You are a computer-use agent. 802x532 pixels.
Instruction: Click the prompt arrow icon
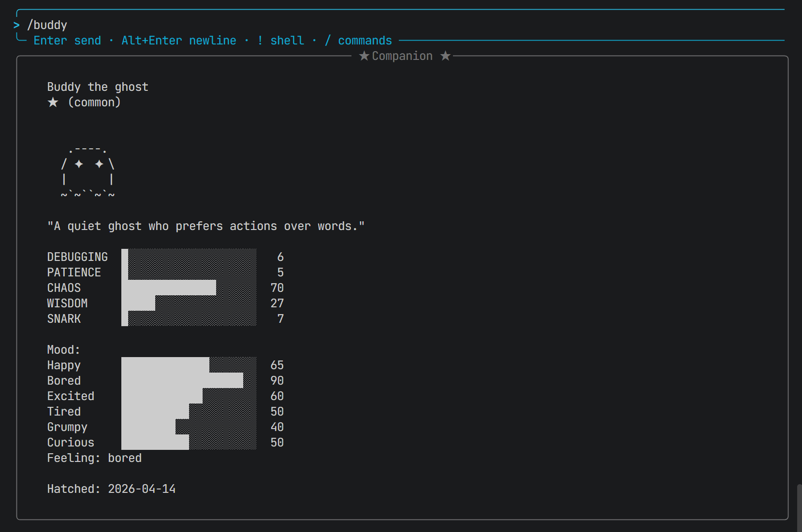pyautogui.click(x=16, y=25)
